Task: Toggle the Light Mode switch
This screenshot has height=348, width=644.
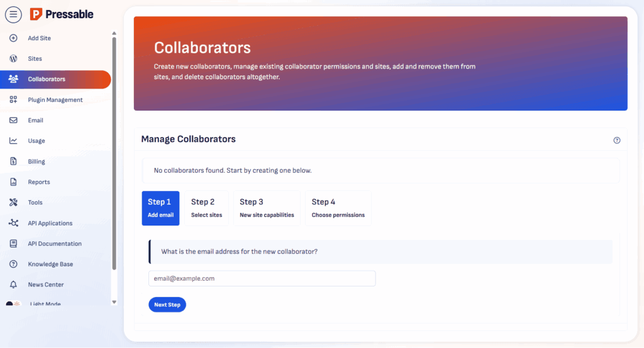Action: click(13, 304)
